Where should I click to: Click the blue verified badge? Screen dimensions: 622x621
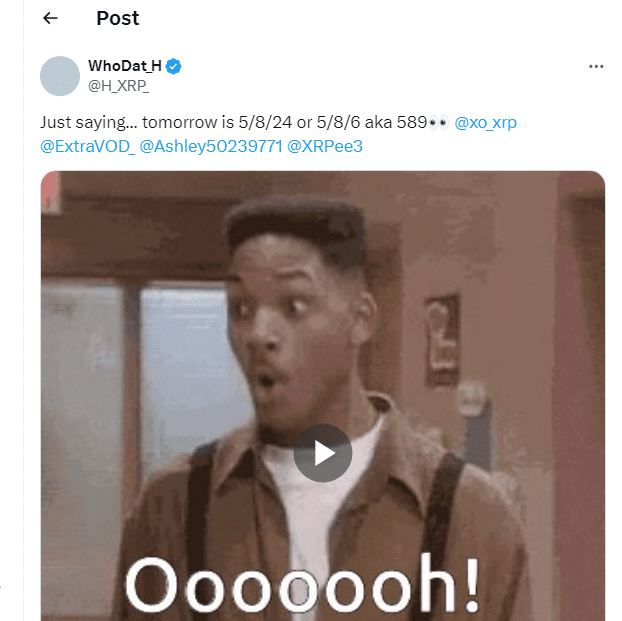tap(173, 66)
